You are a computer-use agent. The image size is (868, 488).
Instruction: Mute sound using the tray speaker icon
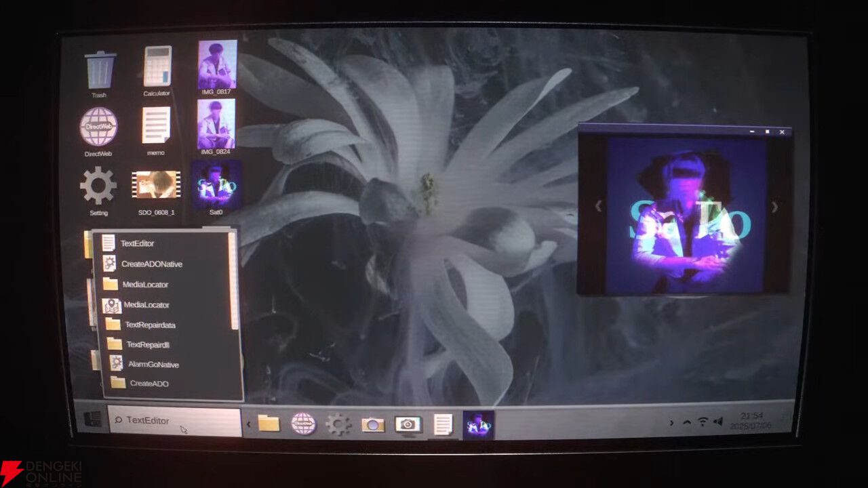pos(718,422)
